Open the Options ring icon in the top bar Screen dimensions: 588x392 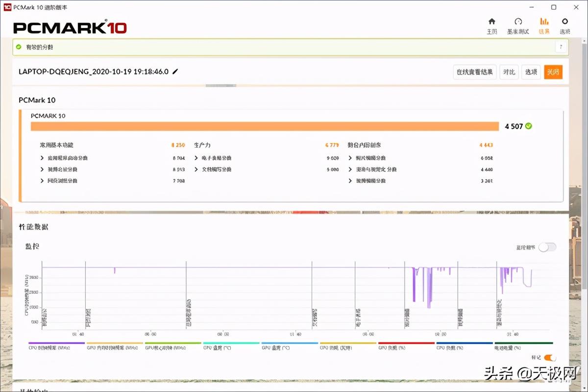point(565,22)
